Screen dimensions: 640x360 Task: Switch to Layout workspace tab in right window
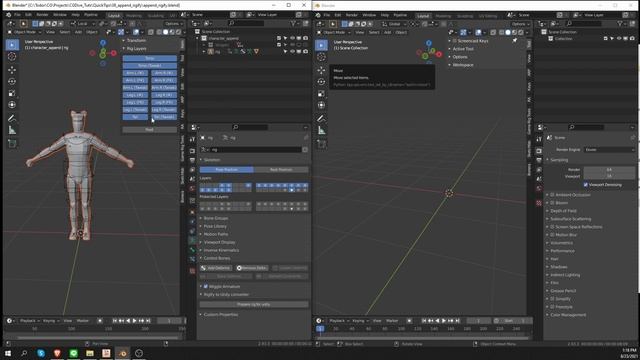tap(423, 16)
